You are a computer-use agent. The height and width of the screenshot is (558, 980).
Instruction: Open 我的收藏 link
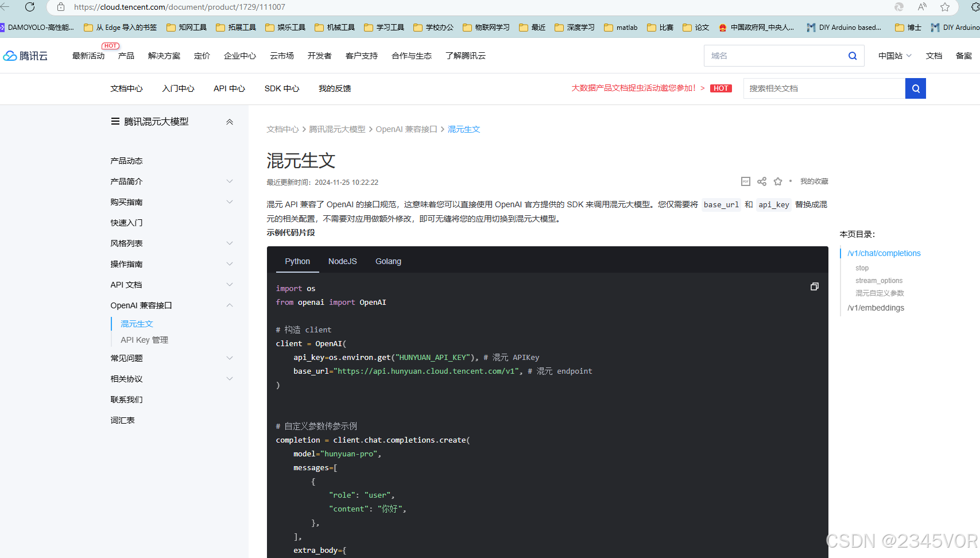click(814, 181)
